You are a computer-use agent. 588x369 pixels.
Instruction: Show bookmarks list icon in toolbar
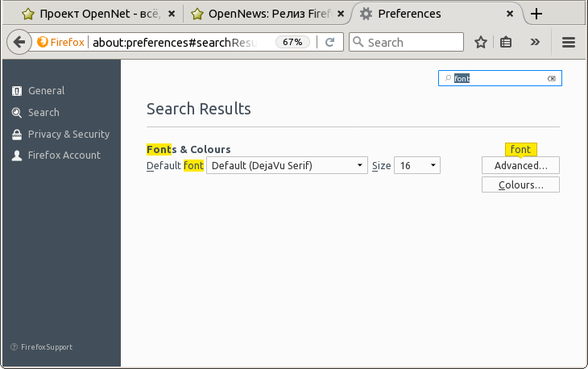coord(506,43)
